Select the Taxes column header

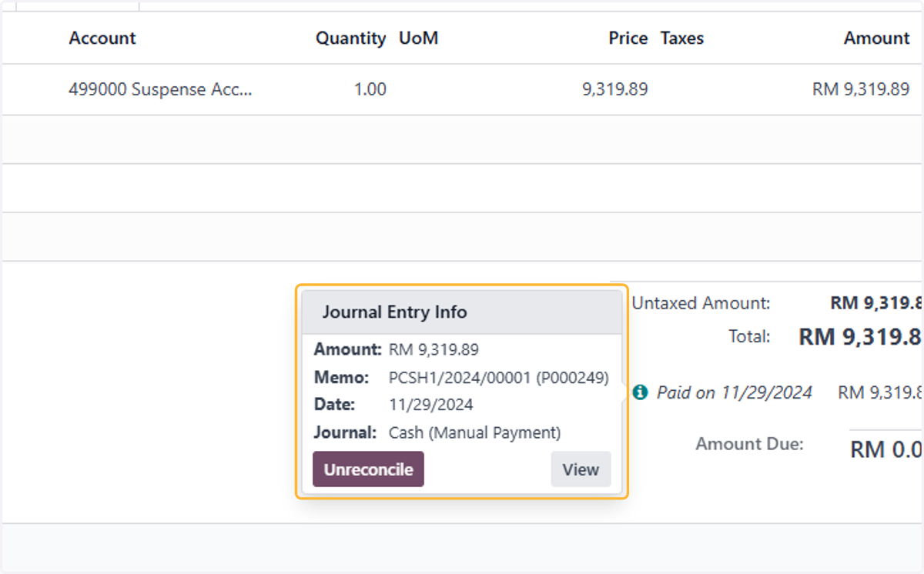coord(682,38)
